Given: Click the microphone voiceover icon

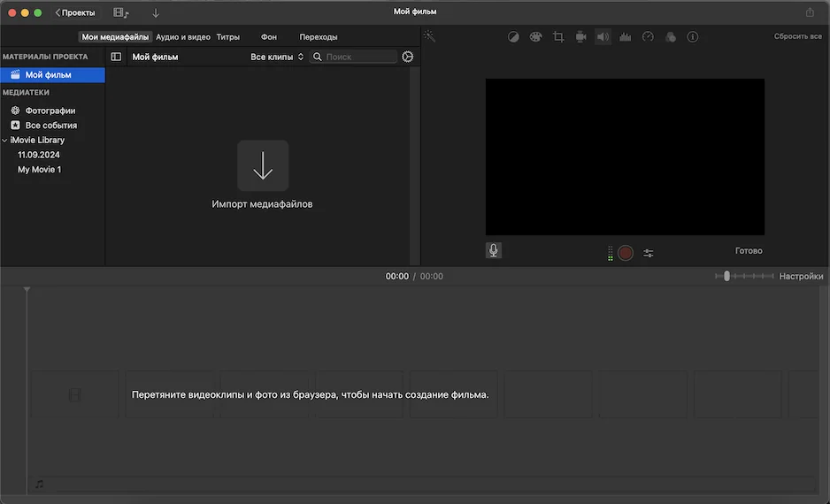Looking at the screenshot, I should tap(494, 250).
